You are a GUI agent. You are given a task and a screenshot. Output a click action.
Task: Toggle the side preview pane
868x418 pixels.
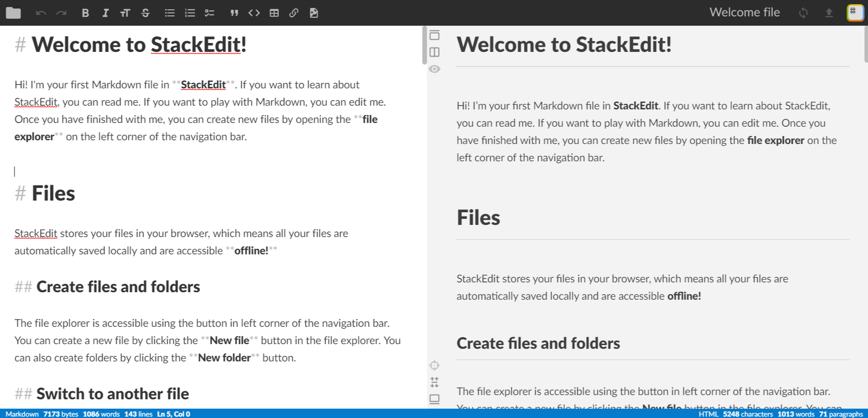[x=434, y=52]
